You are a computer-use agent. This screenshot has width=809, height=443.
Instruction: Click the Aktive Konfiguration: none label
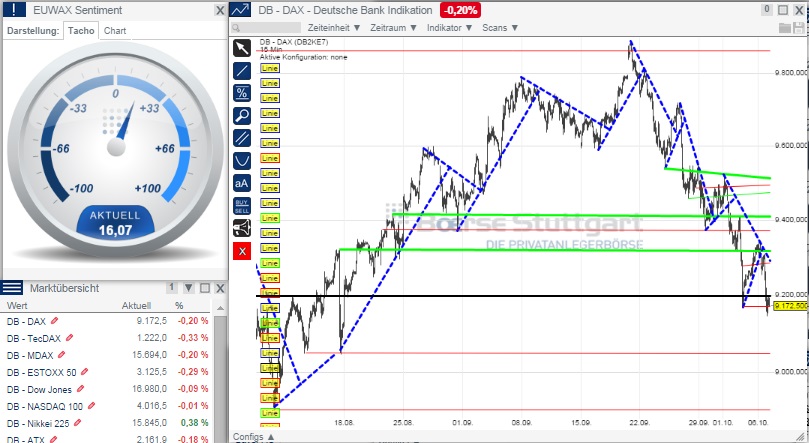click(303, 57)
